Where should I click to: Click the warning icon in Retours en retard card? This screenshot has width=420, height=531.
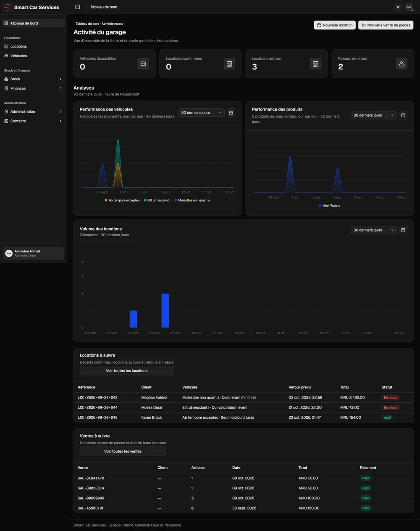coord(402,64)
